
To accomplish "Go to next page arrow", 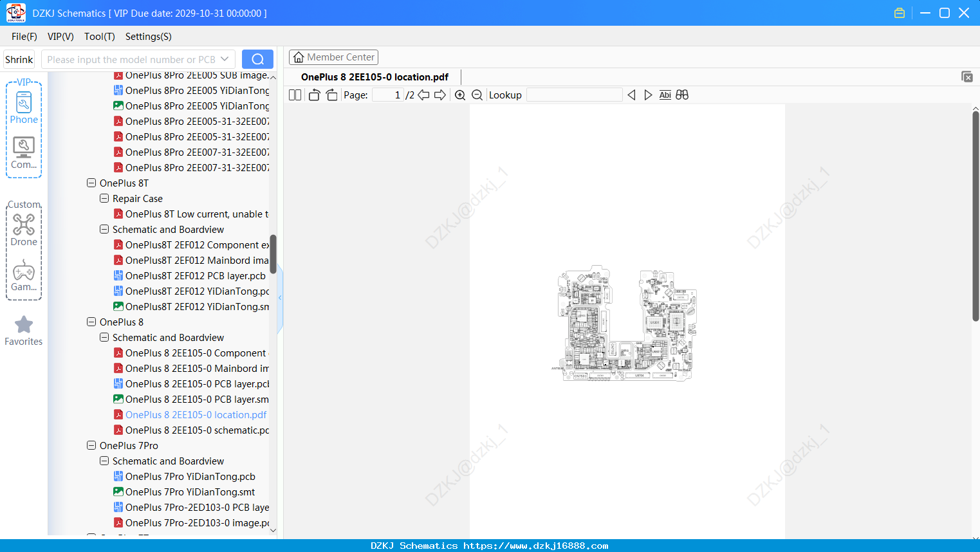I will (x=440, y=95).
